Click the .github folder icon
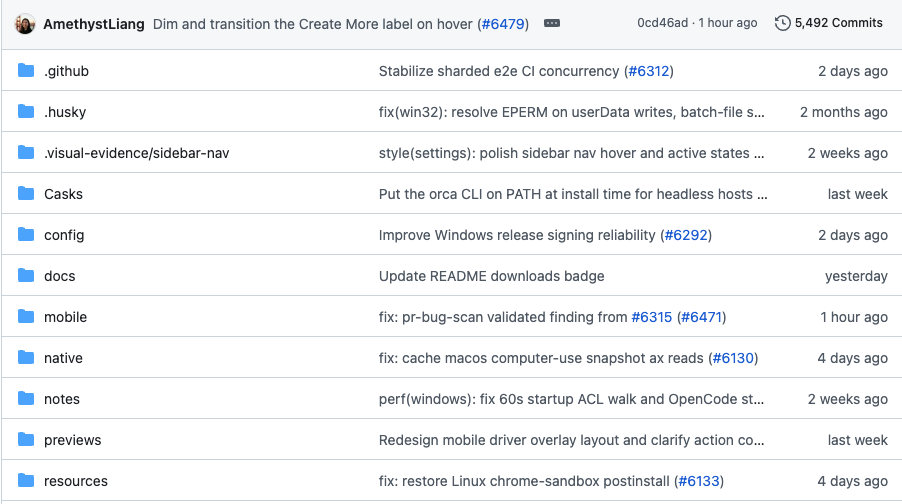902x504 pixels. pyautogui.click(x=26, y=71)
